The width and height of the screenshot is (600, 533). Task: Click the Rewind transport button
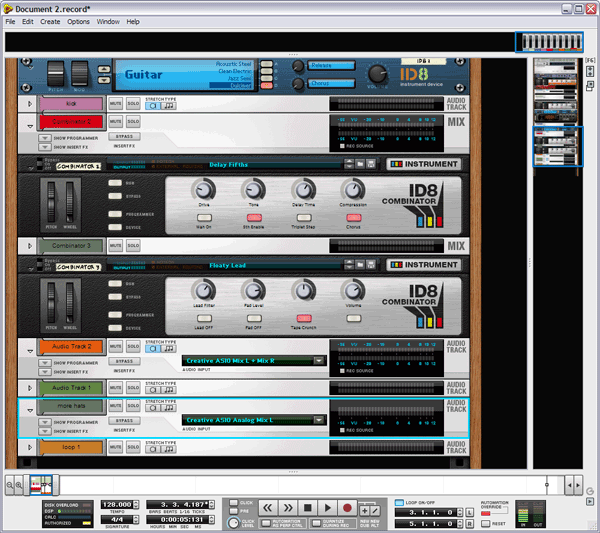tap(268, 509)
